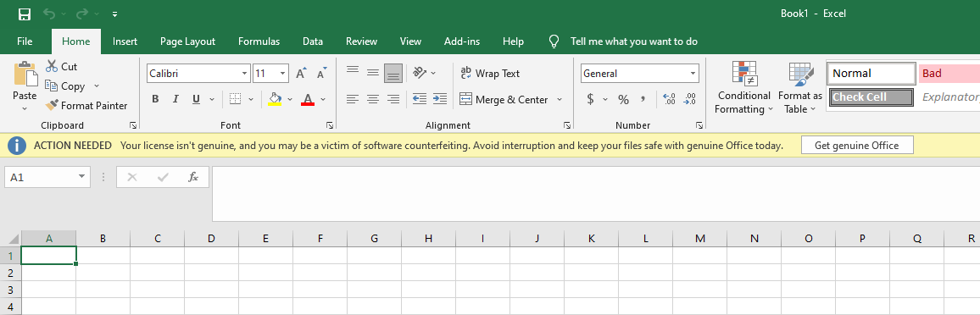Viewport: 980px width, 315px height.
Task: Select the Format Painter brush icon
Action: pyautogui.click(x=52, y=105)
